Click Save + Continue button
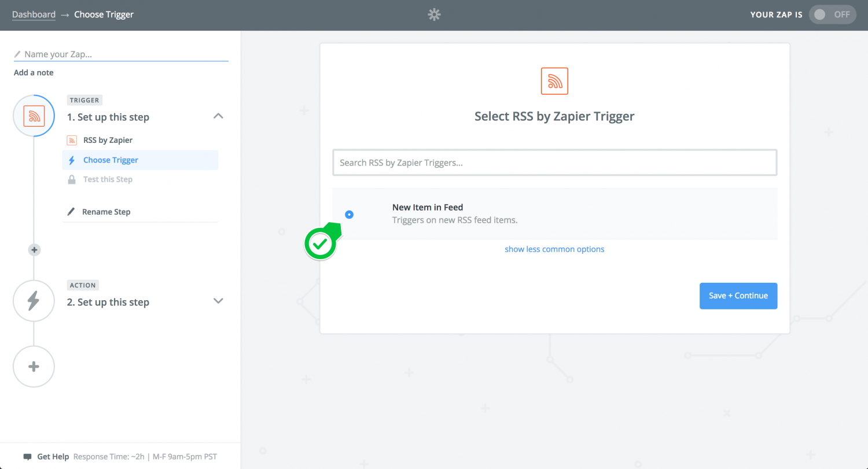 738,296
